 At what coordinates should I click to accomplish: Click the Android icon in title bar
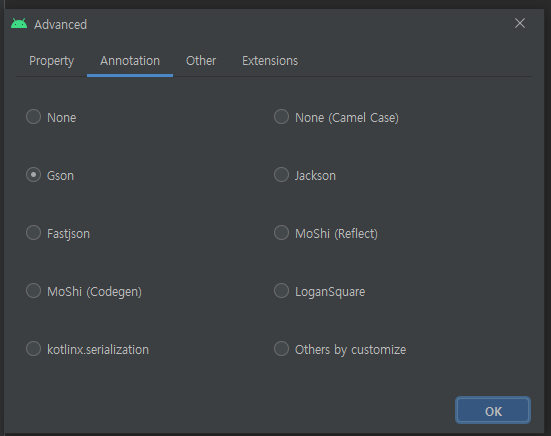19,24
